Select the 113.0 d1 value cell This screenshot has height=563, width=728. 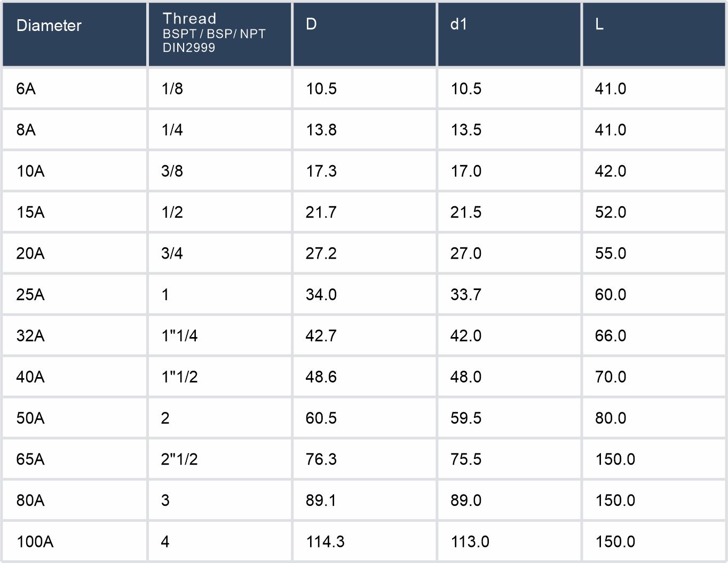click(x=470, y=542)
